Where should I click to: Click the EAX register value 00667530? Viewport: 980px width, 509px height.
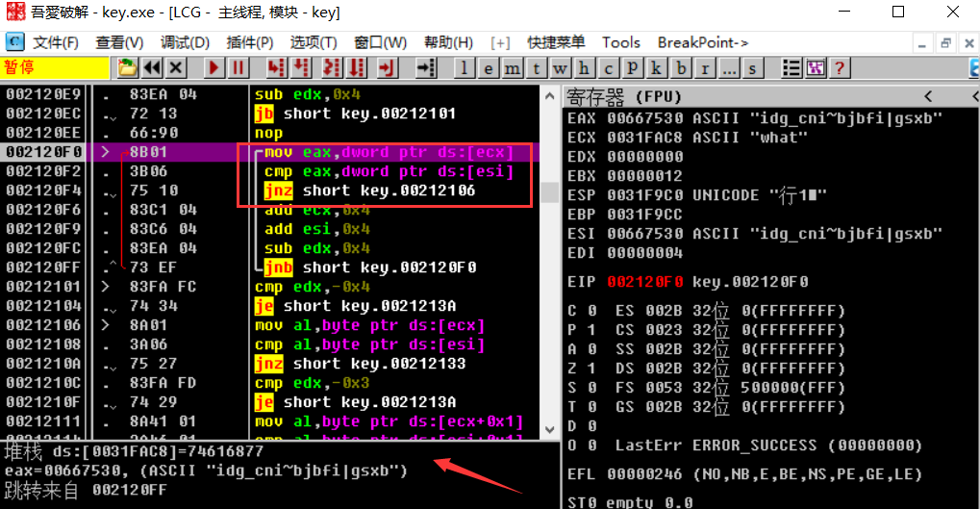coord(645,118)
